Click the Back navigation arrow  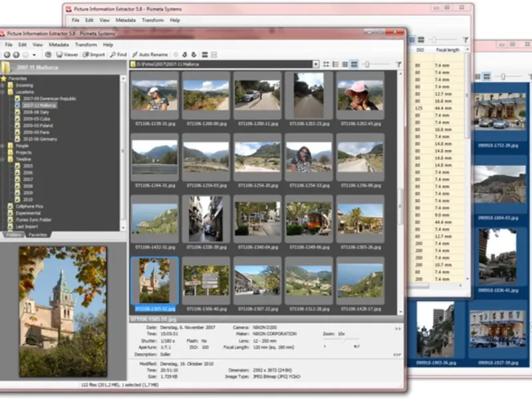(7, 55)
